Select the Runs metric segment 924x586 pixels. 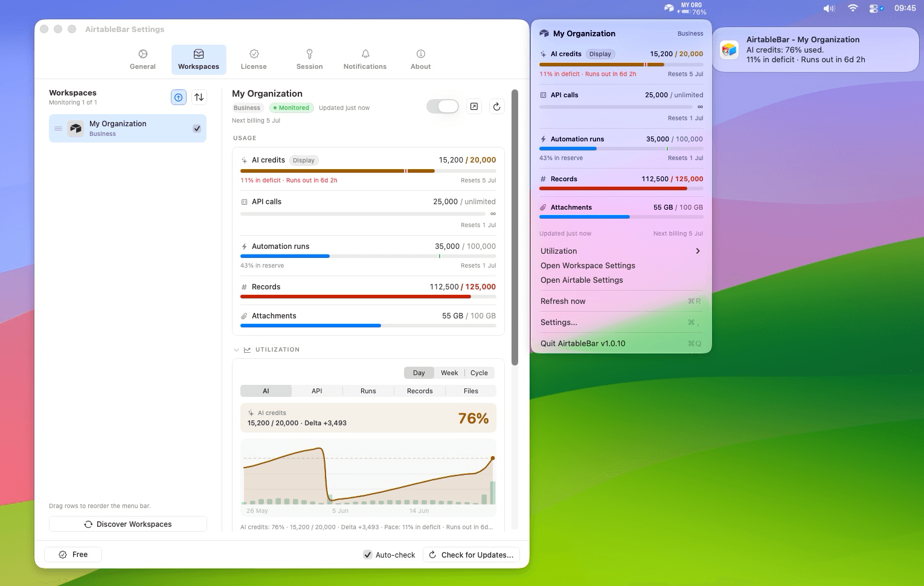(368, 391)
